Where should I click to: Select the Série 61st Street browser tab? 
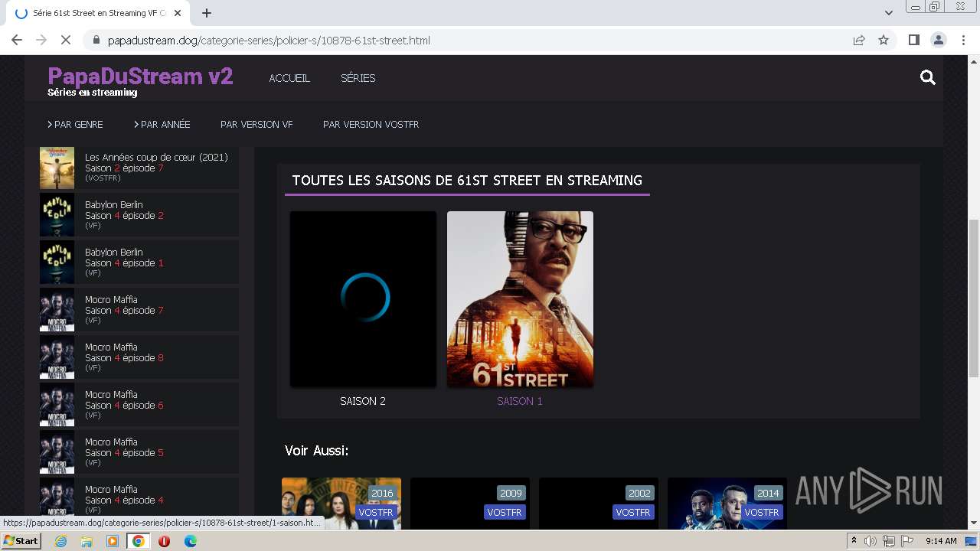coord(100,13)
